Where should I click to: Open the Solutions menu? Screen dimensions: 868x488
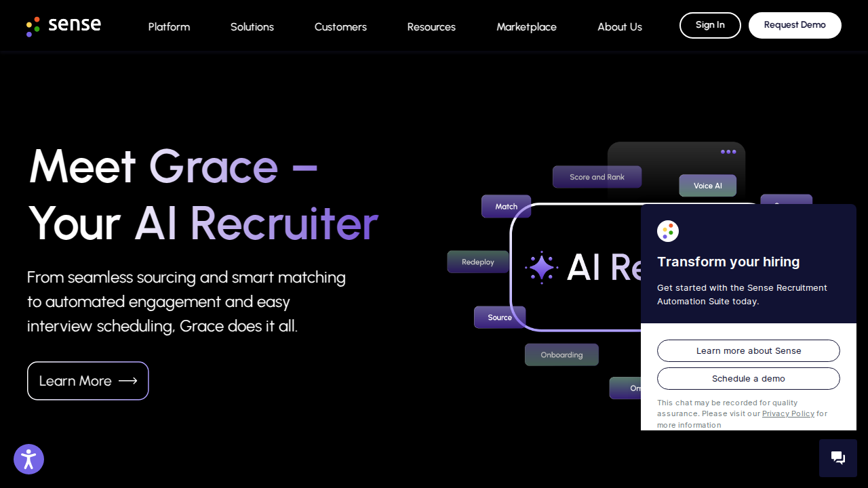252,26
